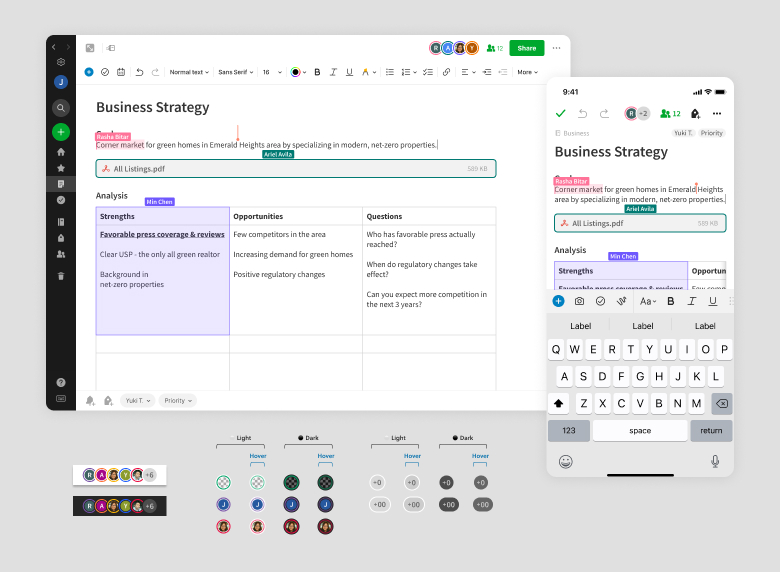Go to Home in the desktop sidebar
This screenshot has width=780, height=572.
click(x=61, y=152)
